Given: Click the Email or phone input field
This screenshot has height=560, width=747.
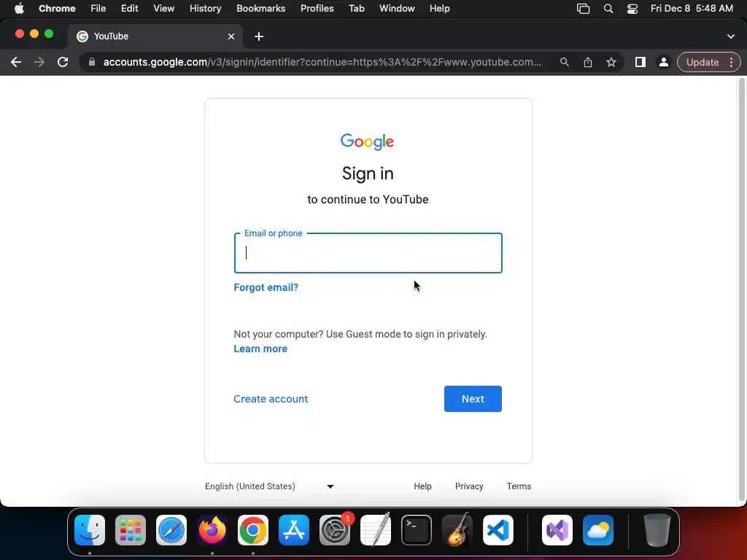Looking at the screenshot, I should pyautogui.click(x=368, y=253).
